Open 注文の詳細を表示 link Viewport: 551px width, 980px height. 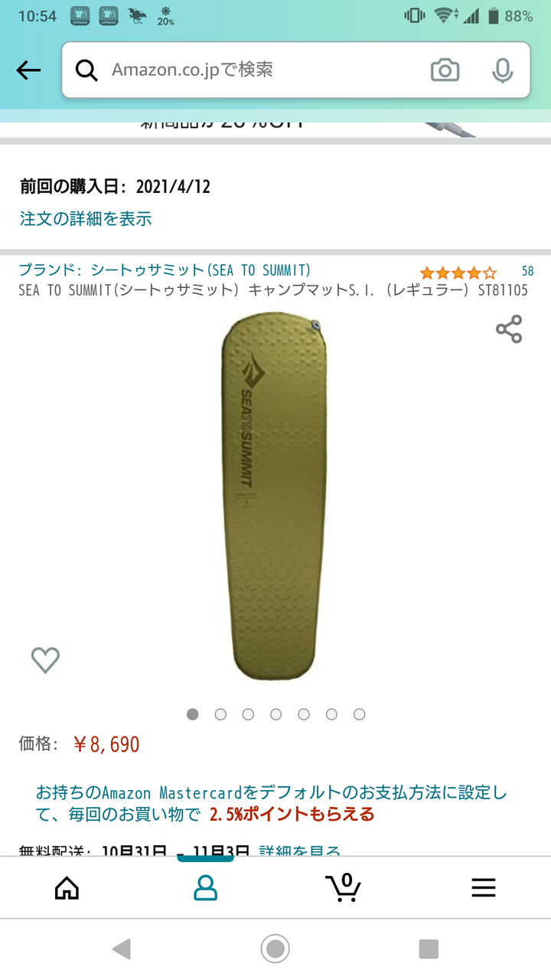86,219
